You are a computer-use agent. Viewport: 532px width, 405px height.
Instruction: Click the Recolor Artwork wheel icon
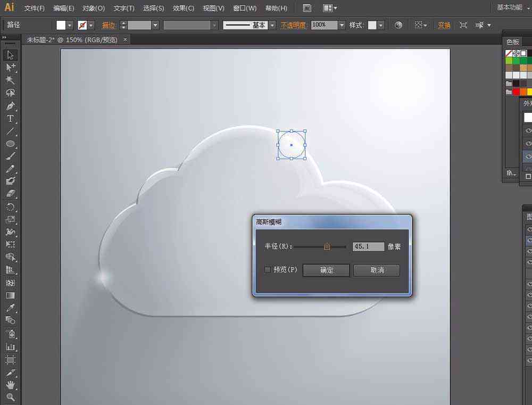pyautogui.click(x=398, y=25)
